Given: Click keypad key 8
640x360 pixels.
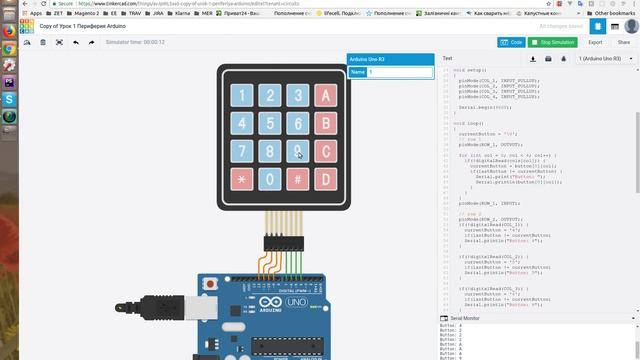Looking at the screenshot, I should point(270,151).
